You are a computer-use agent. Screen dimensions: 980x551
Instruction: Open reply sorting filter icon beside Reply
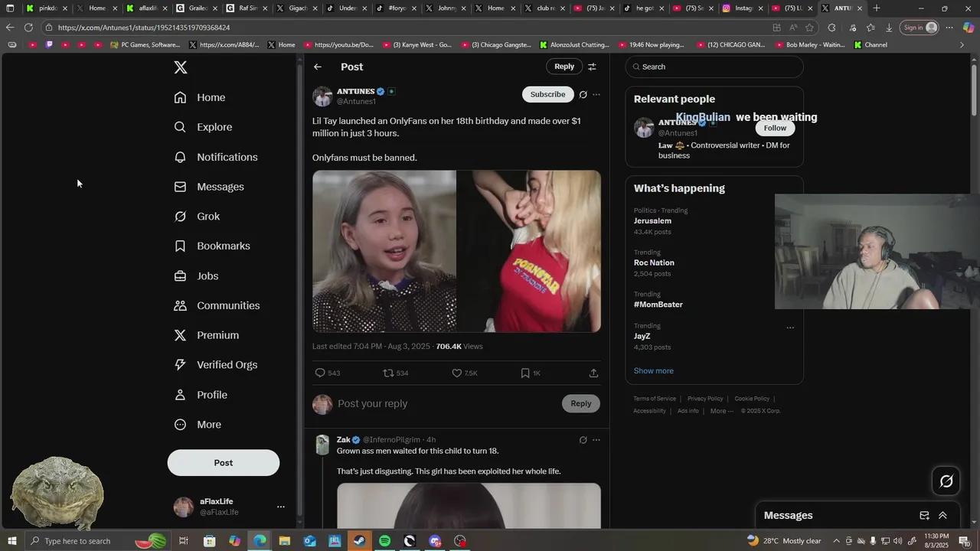click(592, 67)
